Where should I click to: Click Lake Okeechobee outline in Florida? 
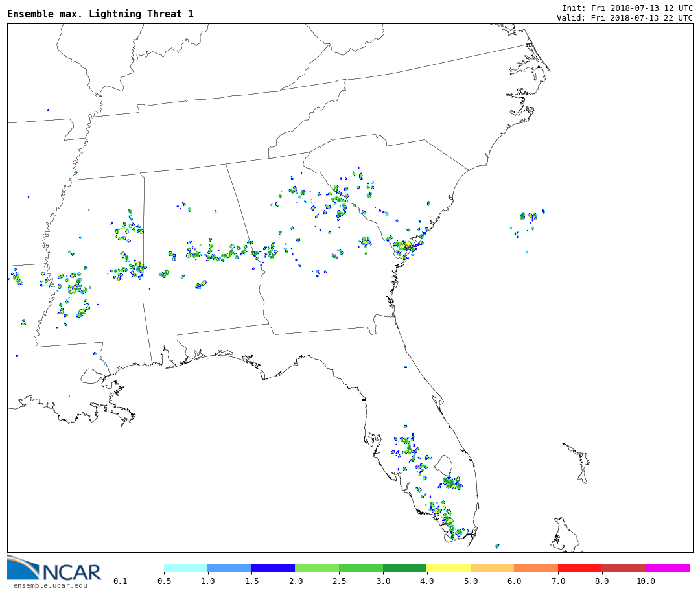pyautogui.click(x=443, y=465)
